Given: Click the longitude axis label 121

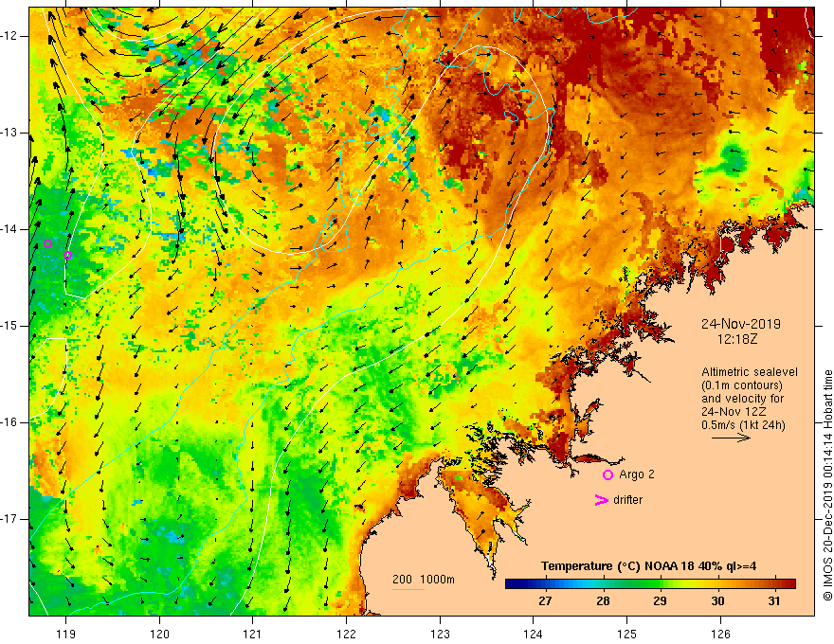Looking at the screenshot, I should (x=253, y=634).
